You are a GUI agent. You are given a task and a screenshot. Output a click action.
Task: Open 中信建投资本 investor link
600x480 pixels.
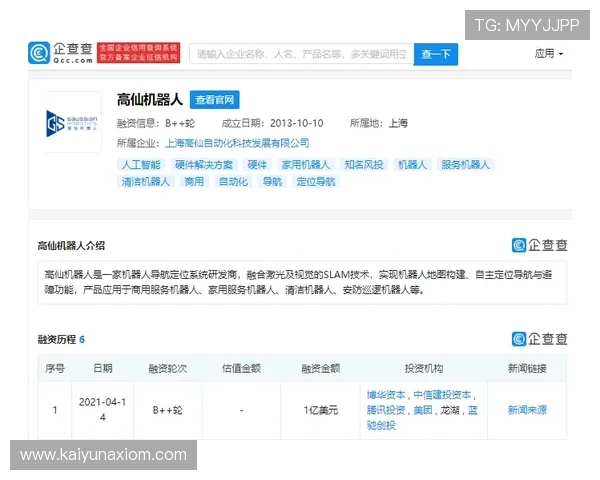tap(442, 395)
